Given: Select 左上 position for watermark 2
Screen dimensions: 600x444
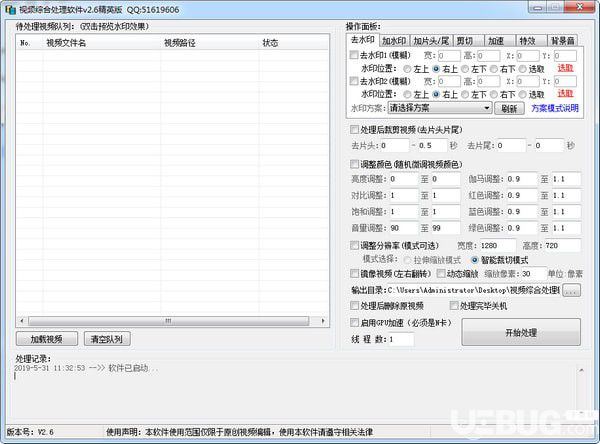Looking at the screenshot, I should coord(407,95).
